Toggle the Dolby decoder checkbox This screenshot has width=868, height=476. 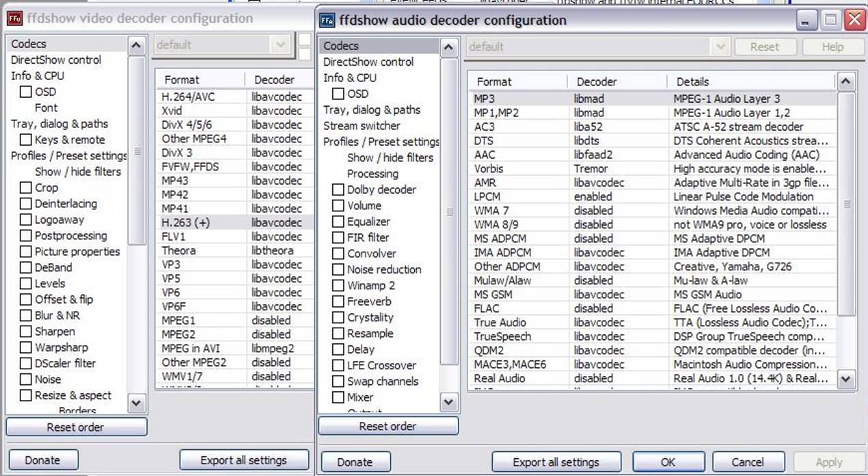click(338, 189)
